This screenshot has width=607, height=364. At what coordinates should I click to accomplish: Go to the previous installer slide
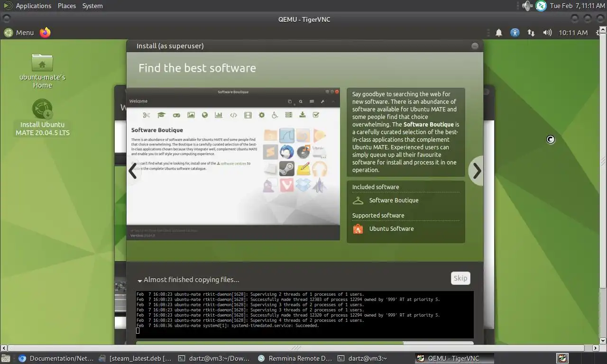(x=133, y=171)
